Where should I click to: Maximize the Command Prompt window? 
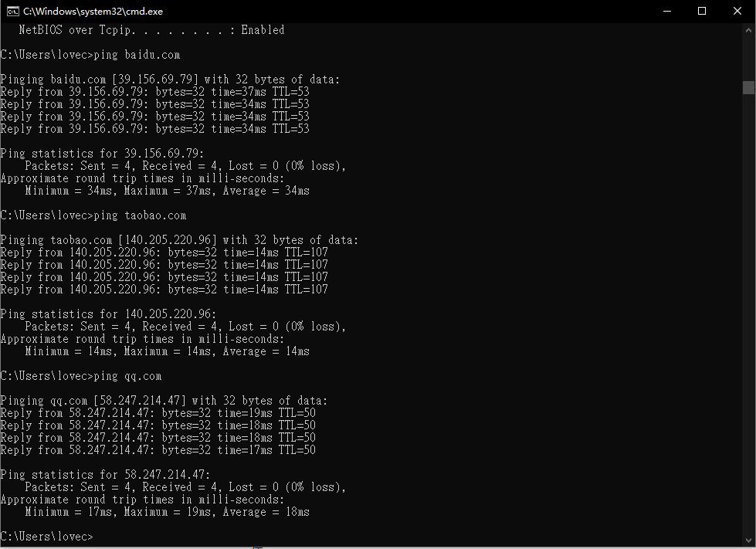pos(702,12)
